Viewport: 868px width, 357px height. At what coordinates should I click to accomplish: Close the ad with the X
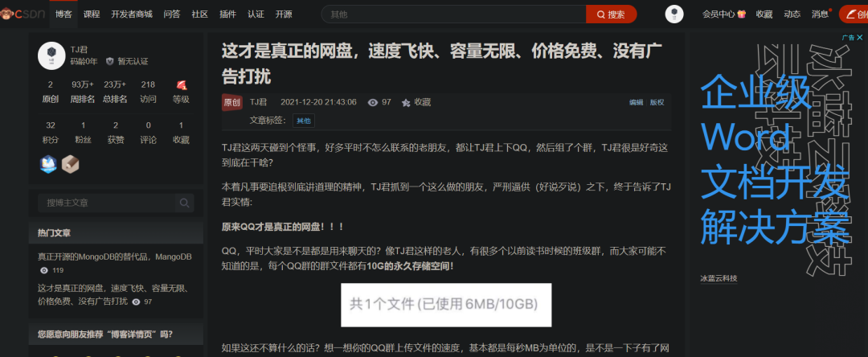(860, 38)
